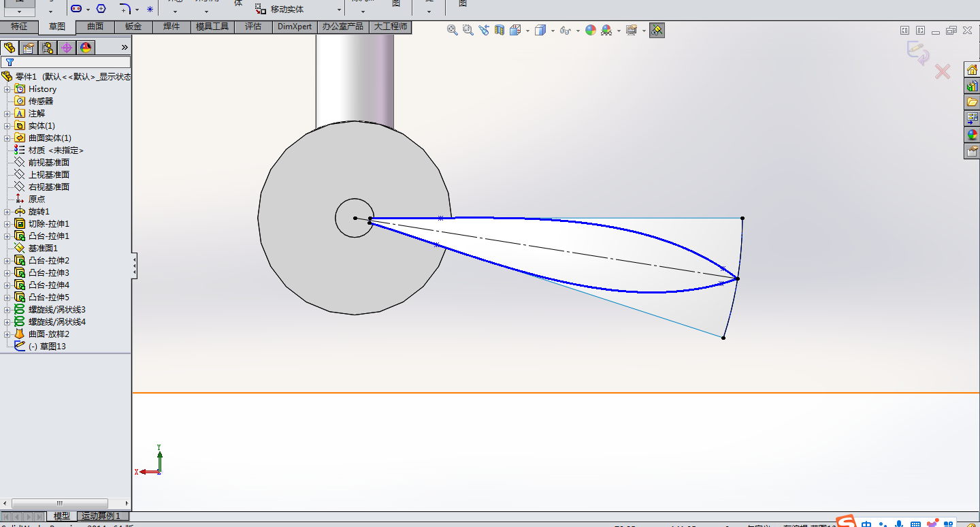Click the feature tree filter field
980x527 pixels.
coord(65,63)
